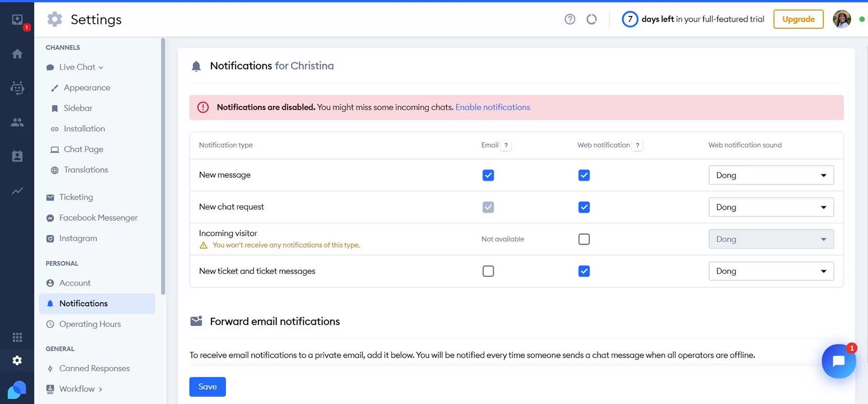This screenshot has width=868, height=404.
Task: Open the visitors people icon
Action: 17,122
